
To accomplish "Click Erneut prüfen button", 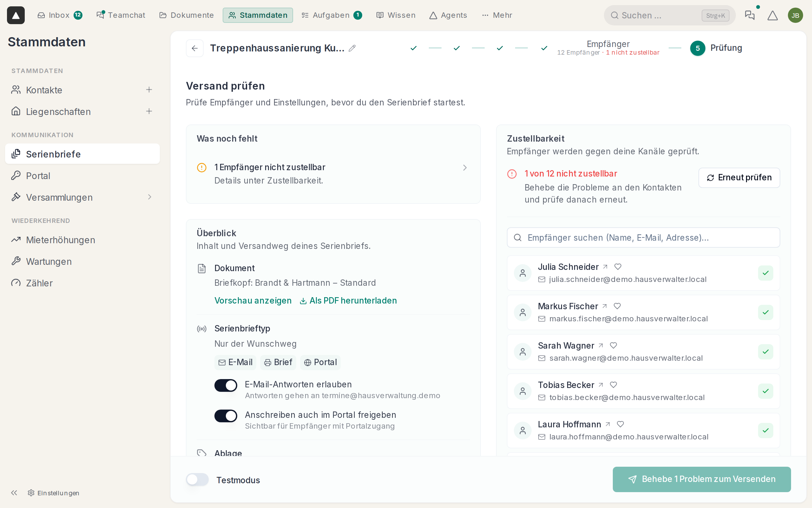I will point(739,177).
